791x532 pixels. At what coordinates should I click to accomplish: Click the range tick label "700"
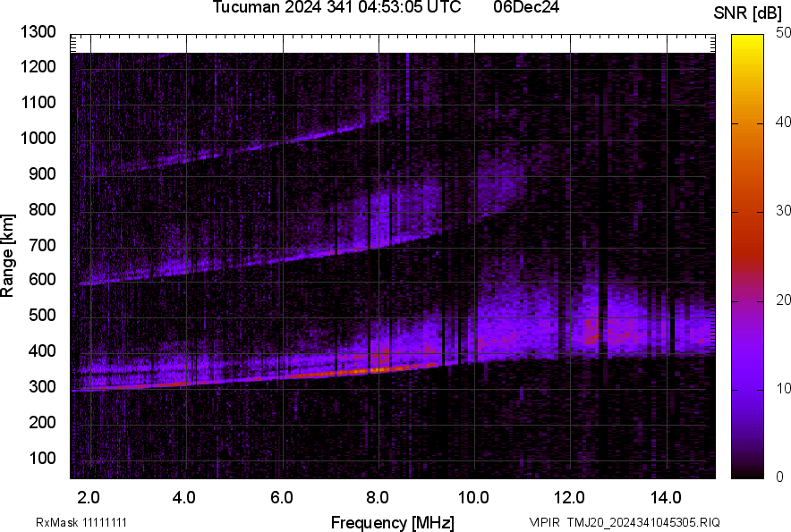pos(42,245)
